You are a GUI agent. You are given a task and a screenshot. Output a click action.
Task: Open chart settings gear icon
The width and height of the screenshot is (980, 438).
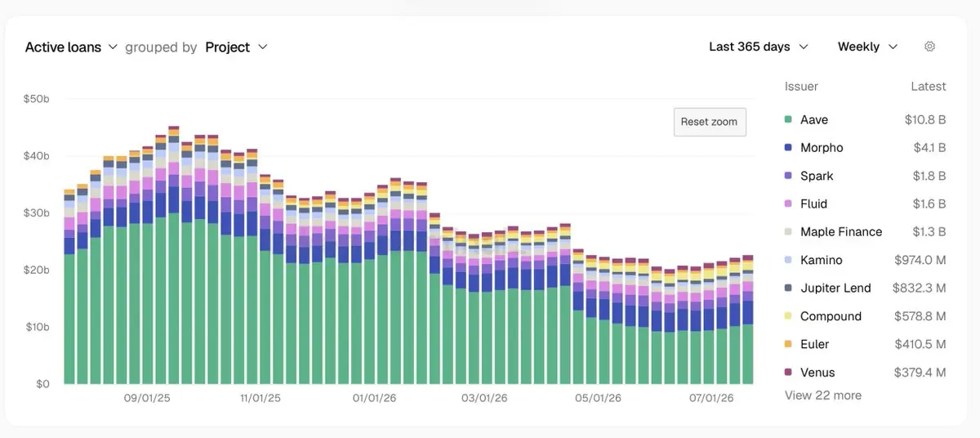click(929, 47)
